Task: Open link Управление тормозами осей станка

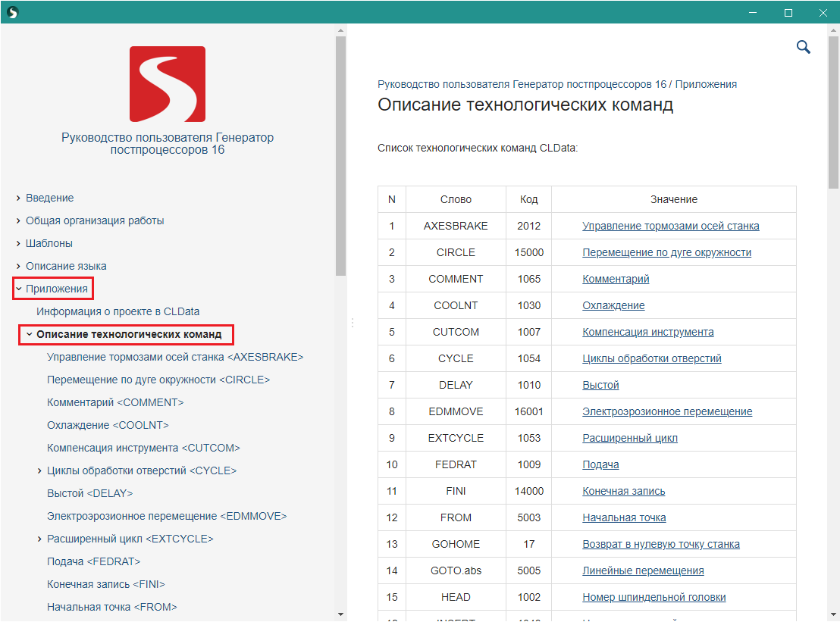Action: pyautogui.click(x=670, y=226)
